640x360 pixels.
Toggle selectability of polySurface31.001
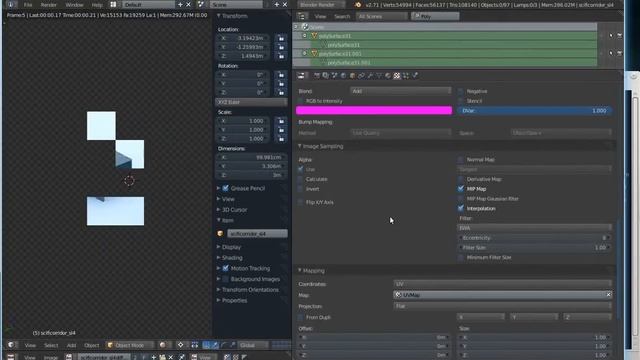[611, 53]
